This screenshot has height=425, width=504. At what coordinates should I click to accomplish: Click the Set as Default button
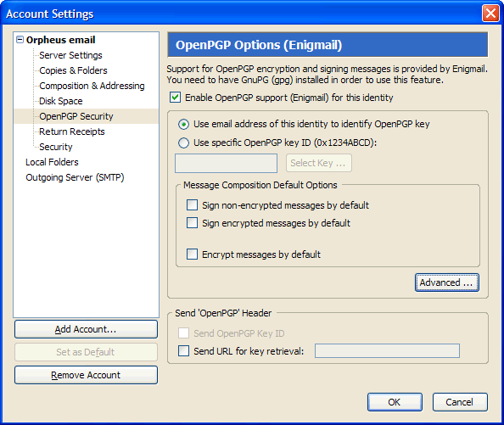tap(86, 352)
